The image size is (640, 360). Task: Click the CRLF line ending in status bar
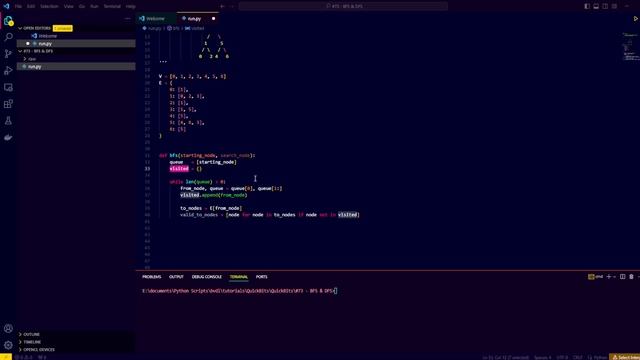click(x=578, y=357)
